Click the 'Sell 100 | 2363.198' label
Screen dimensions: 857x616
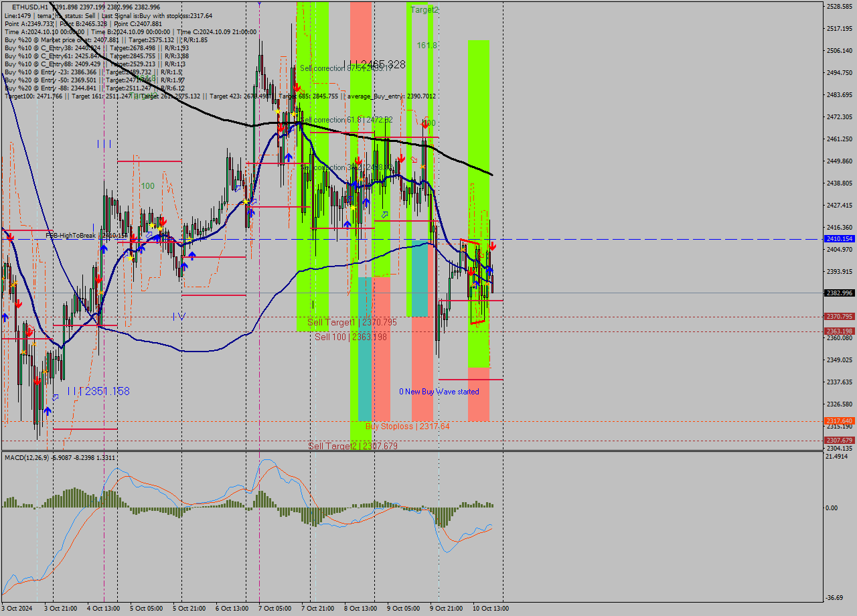pos(351,337)
